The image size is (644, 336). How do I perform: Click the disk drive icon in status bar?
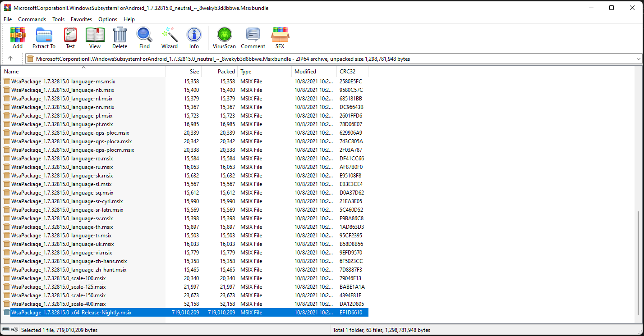(x=7, y=330)
